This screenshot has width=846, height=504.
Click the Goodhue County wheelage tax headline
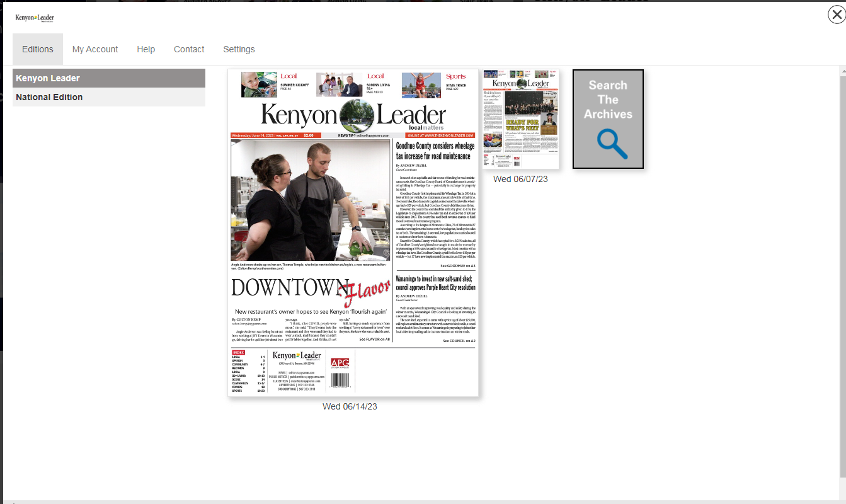pos(435,151)
